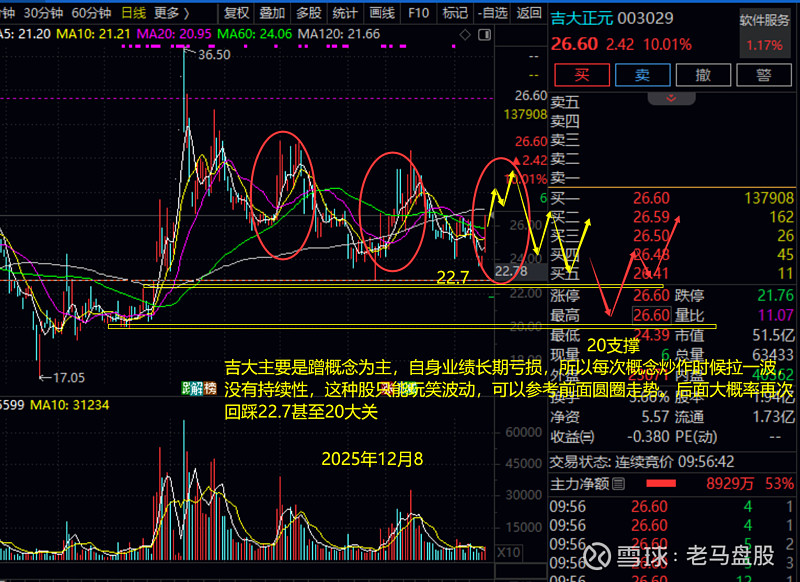Expand the red double-chevron order book toggle
Screen dimensions: 800x582
click(671, 98)
